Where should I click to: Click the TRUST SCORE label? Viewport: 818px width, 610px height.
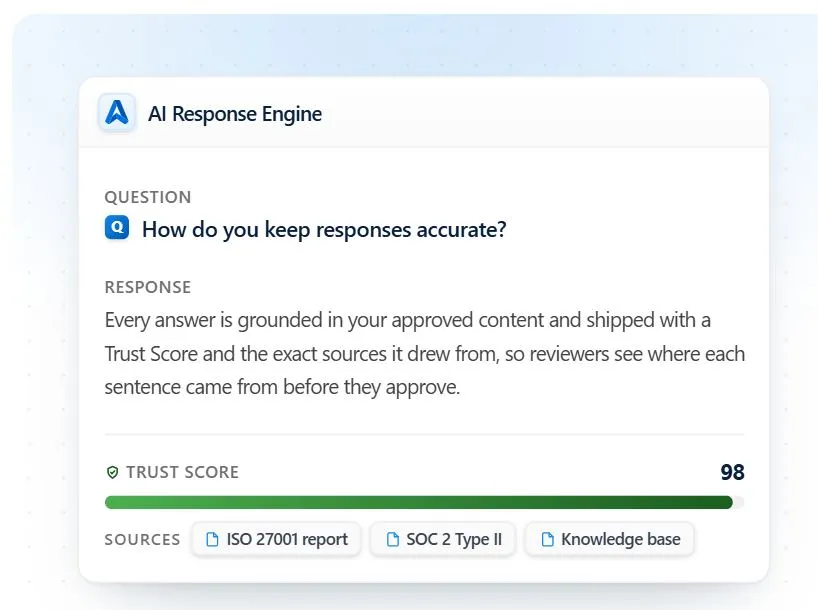click(182, 472)
